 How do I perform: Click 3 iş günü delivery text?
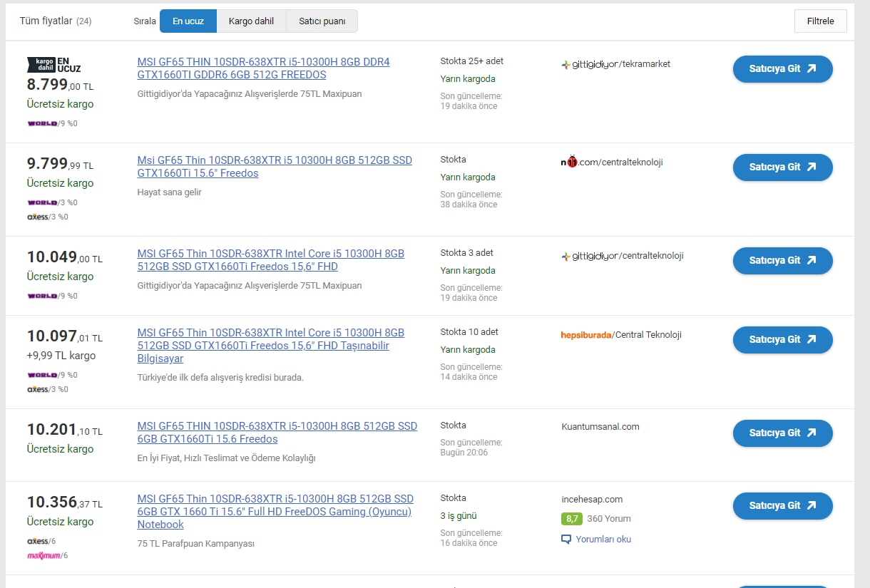pos(459,516)
